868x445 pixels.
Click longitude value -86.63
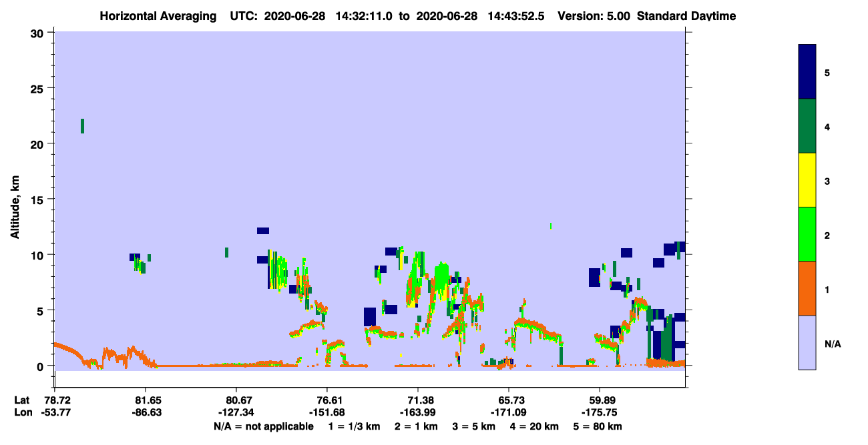click(146, 412)
